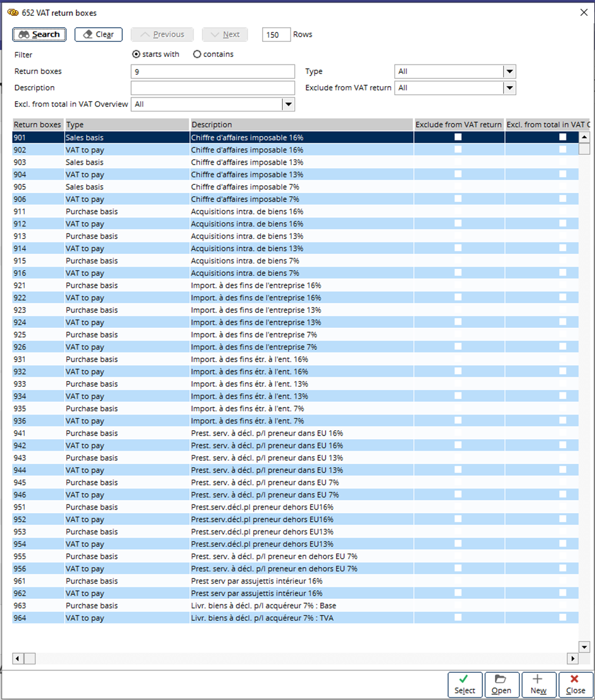Select row 963 Livr. biens 7% : Base
This screenshot has width=595, height=700.
click(x=296, y=605)
